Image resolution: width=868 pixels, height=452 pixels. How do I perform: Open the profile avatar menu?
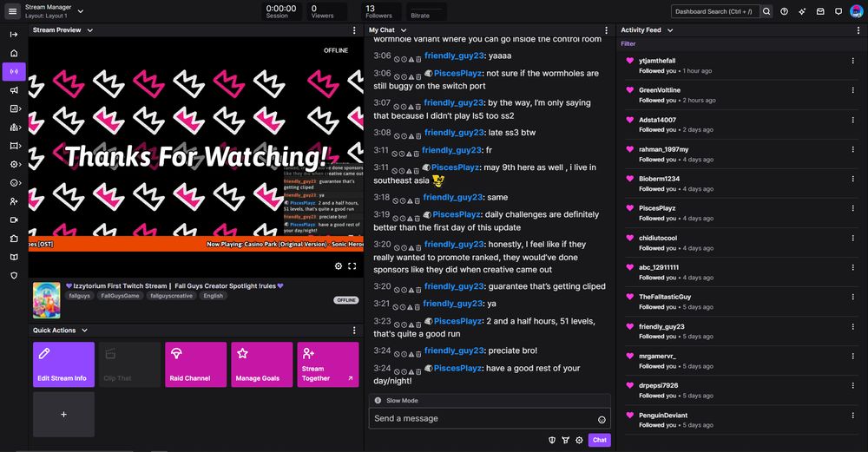[857, 11]
